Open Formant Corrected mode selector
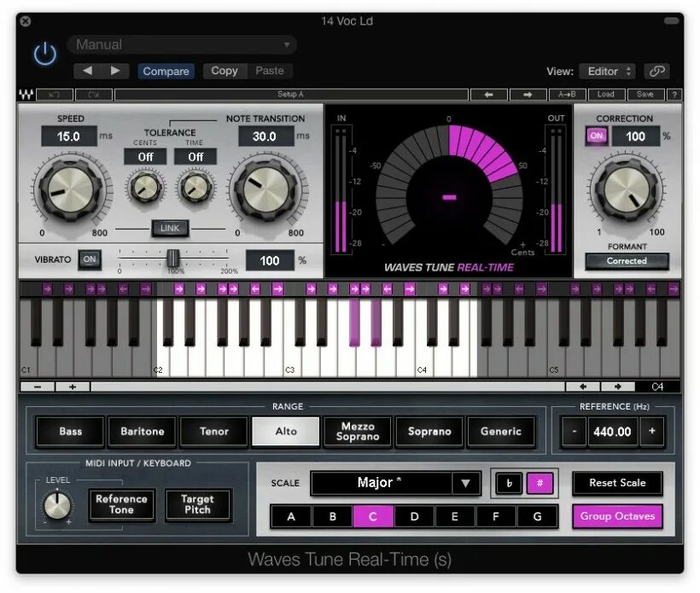The width and height of the screenshot is (700, 593). click(627, 261)
